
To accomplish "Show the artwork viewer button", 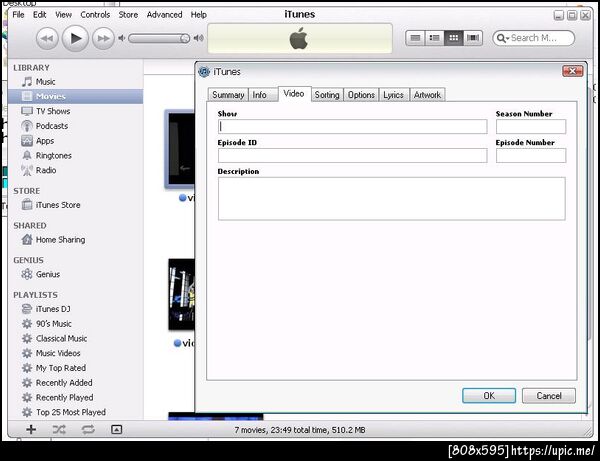I will coord(116,430).
